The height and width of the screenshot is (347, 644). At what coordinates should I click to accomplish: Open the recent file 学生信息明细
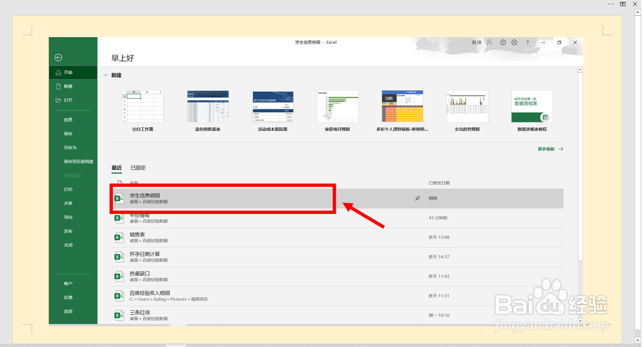[x=337, y=199]
